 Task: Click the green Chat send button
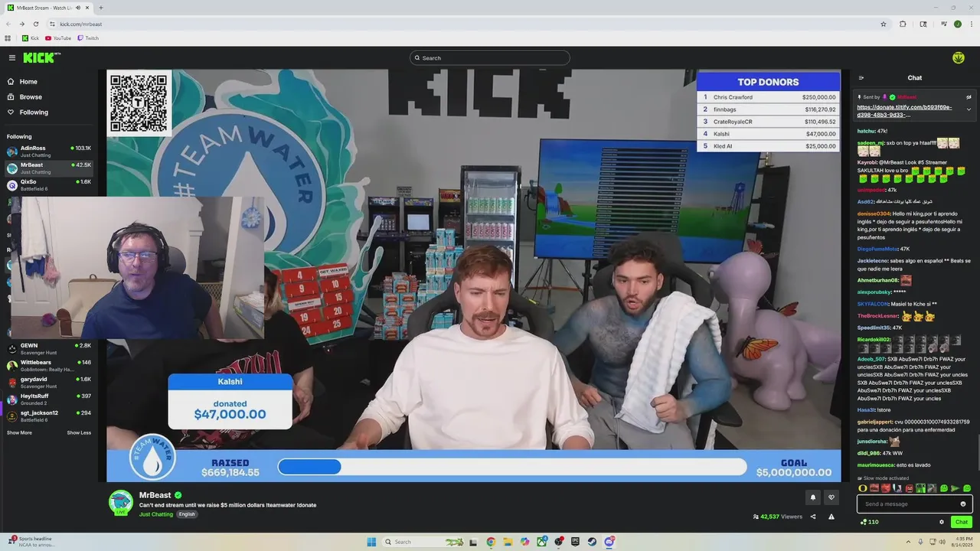click(962, 522)
